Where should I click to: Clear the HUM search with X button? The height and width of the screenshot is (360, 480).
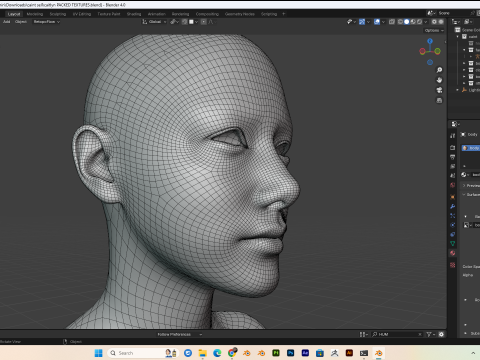click(x=420, y=334)
